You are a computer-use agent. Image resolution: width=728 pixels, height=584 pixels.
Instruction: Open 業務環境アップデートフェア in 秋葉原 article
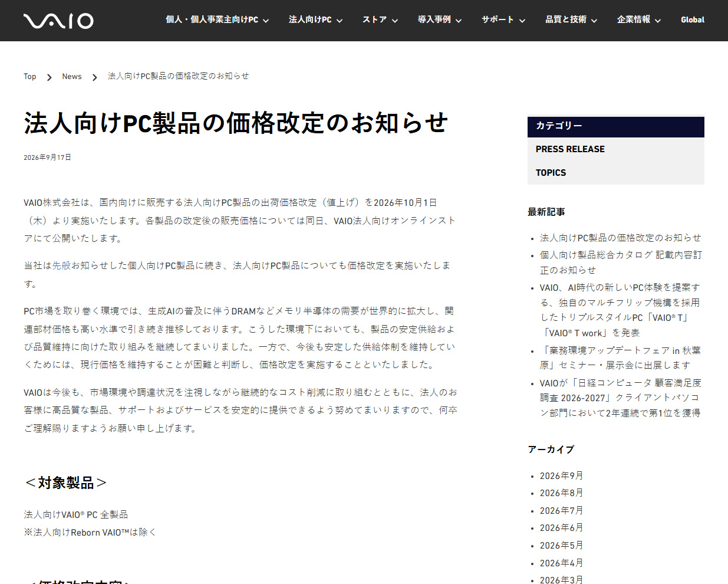coord(620,357)
